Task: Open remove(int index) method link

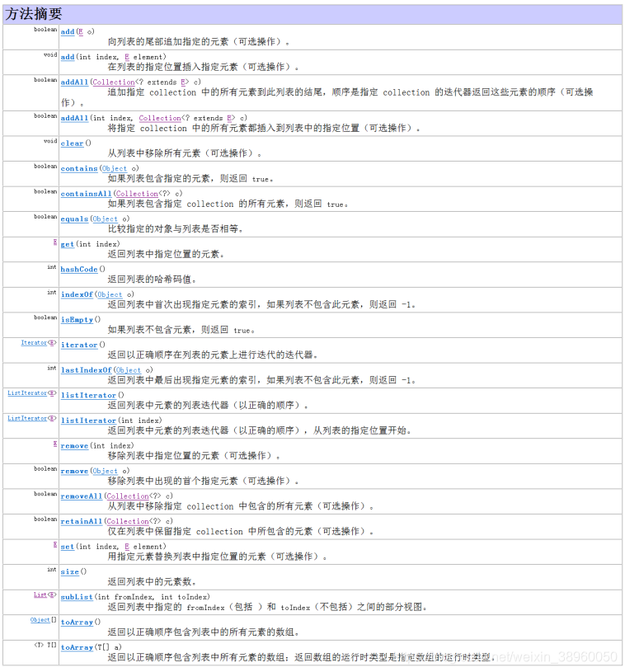Action: point(74,446)
